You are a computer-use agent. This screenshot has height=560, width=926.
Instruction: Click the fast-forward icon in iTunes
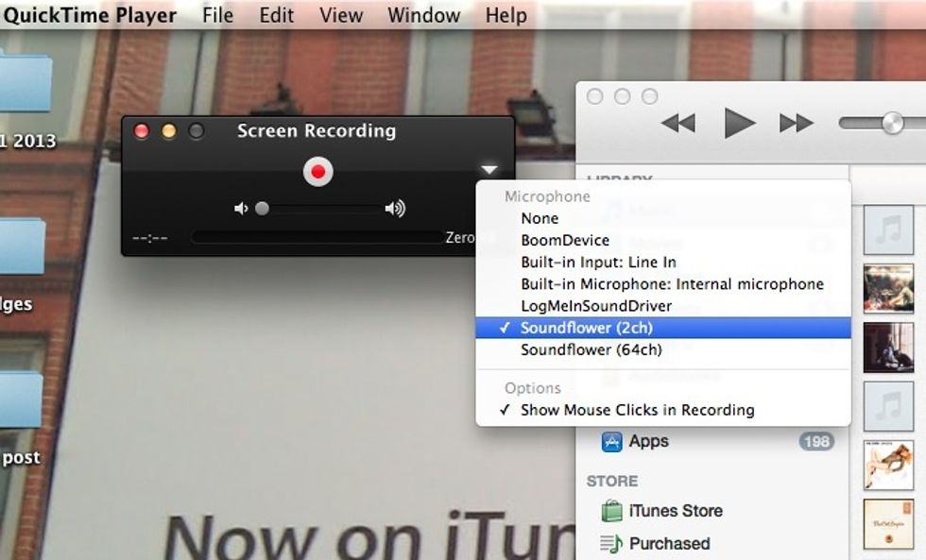coord(797,122)
